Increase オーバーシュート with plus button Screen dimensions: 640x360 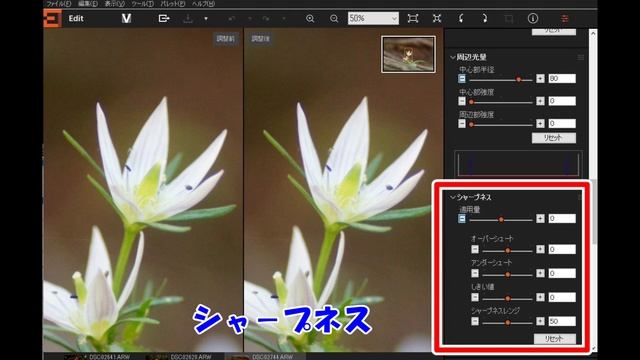pyautogui.click(x=540, y=249)
